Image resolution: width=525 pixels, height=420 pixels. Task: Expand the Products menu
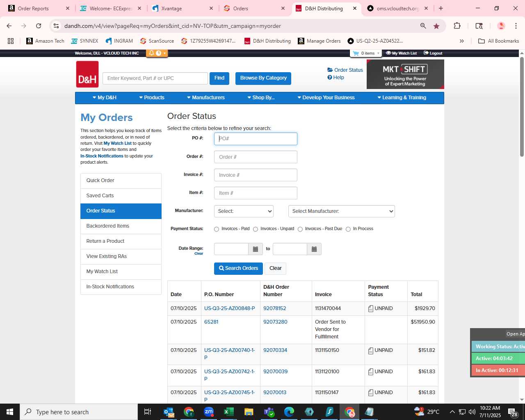152,98
